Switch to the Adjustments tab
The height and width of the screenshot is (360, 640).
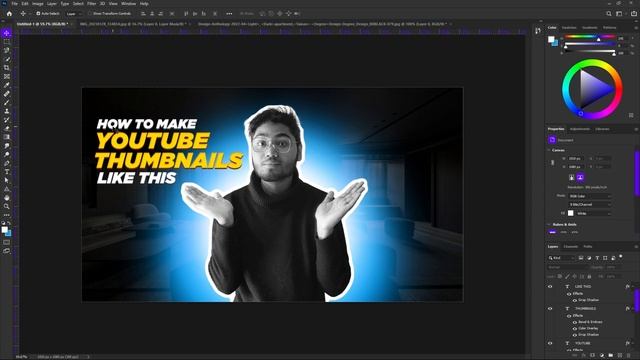(580, 129)
